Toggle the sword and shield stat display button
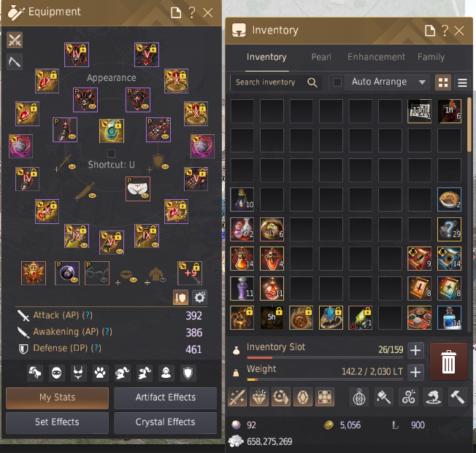The height and width of the screenshot is (453, 476). (180, 298)
